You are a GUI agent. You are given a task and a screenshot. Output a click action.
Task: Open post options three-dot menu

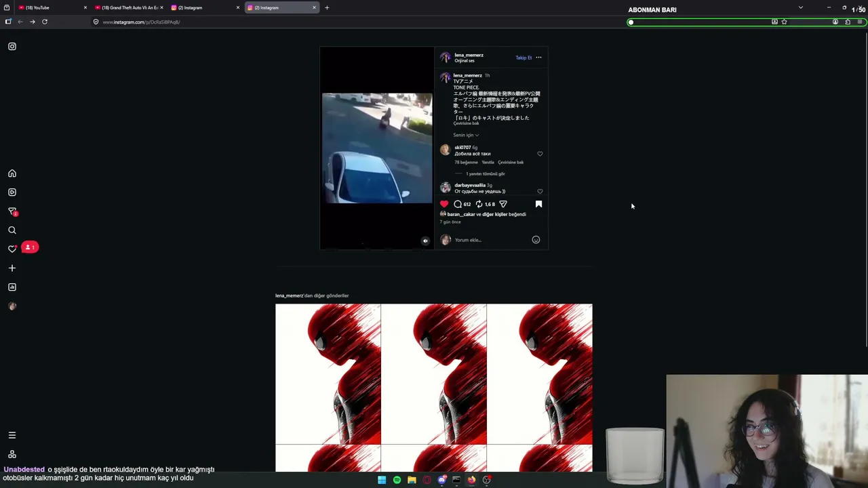pos(538,58)
